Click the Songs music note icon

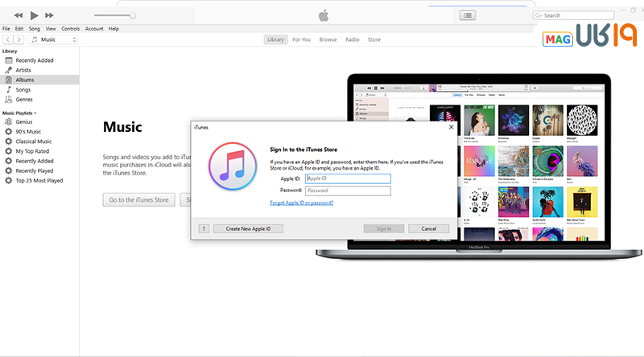click(9, 89)
